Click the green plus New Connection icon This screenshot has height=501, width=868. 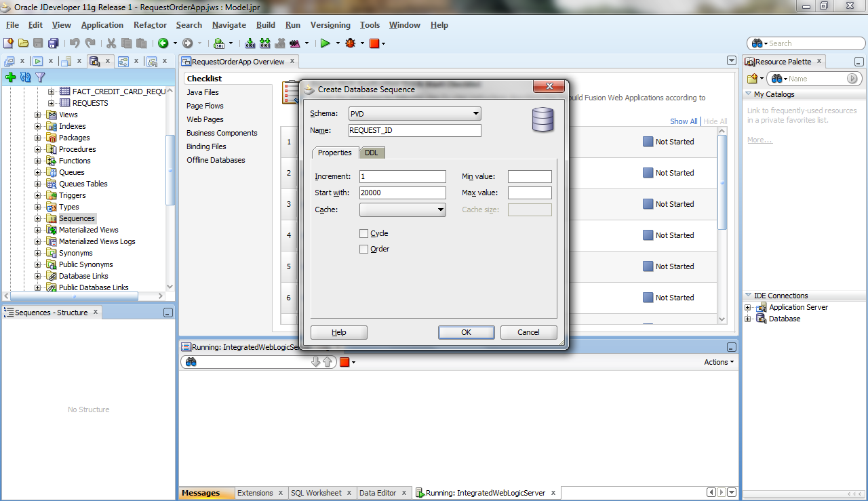pyautogui.click(x=10, y=77)
